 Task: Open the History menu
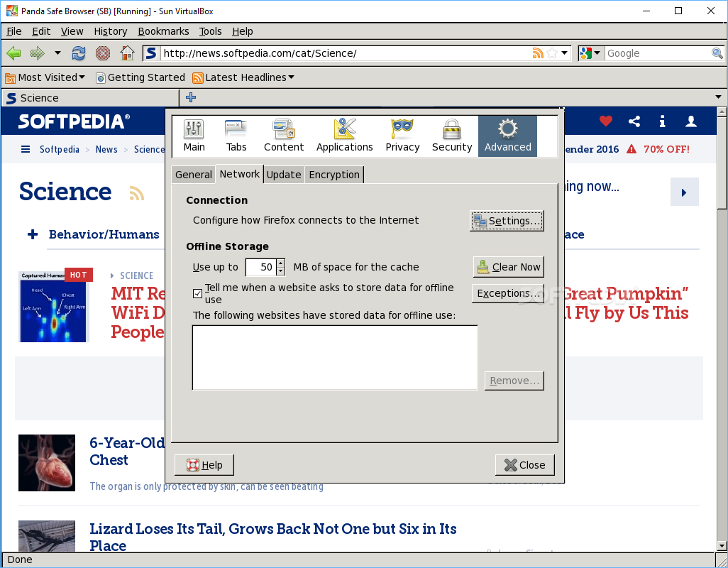(111, 31)
